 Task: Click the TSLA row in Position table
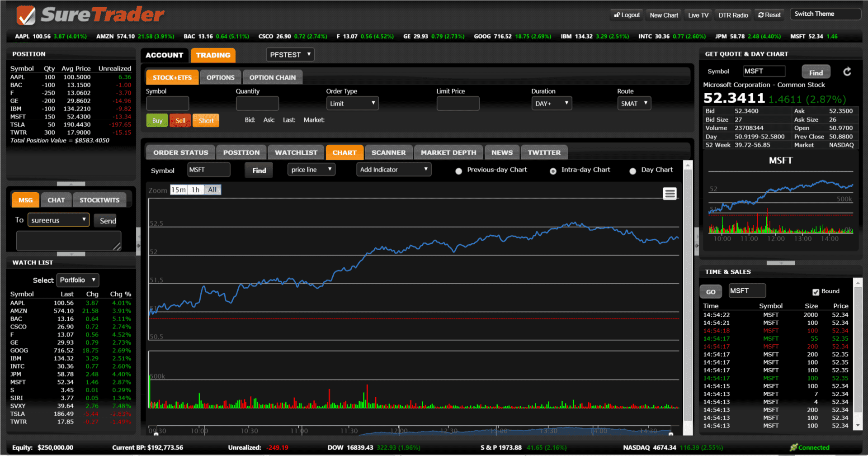click(x=71, y=124)
